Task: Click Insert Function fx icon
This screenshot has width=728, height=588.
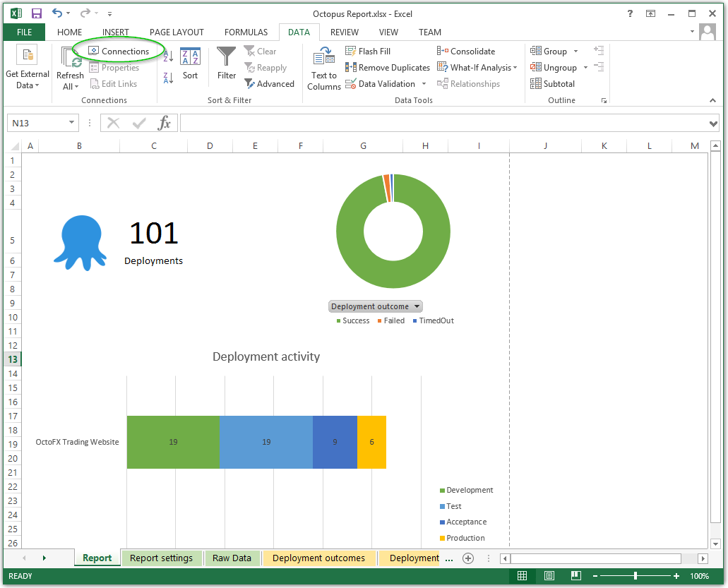Action: click(x=164, y=124)
